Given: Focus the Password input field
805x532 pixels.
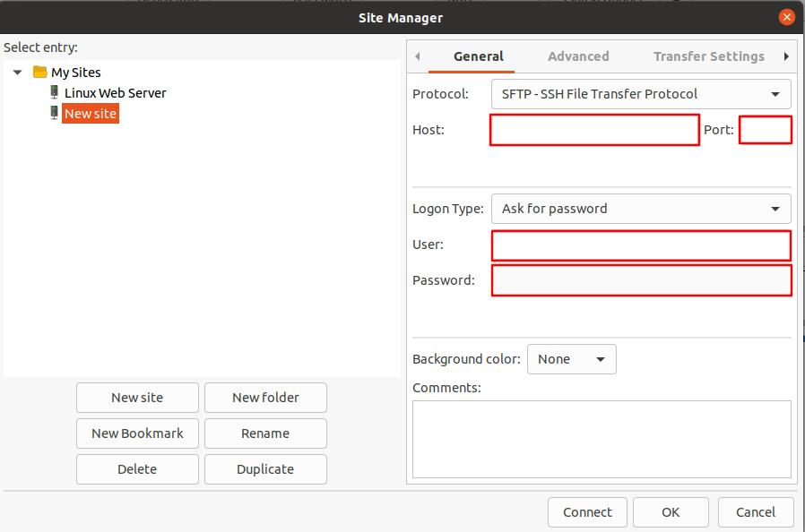Looking at the screenshot, I should coord(641,280).
